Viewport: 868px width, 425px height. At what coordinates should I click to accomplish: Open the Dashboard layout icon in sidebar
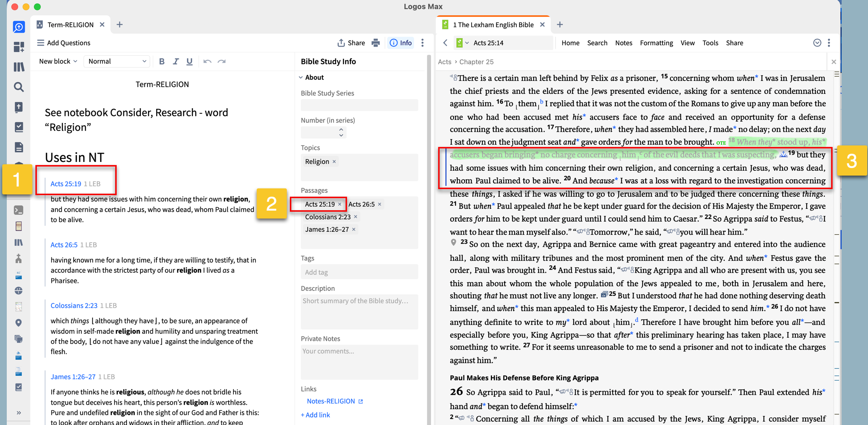click(19, 47)
